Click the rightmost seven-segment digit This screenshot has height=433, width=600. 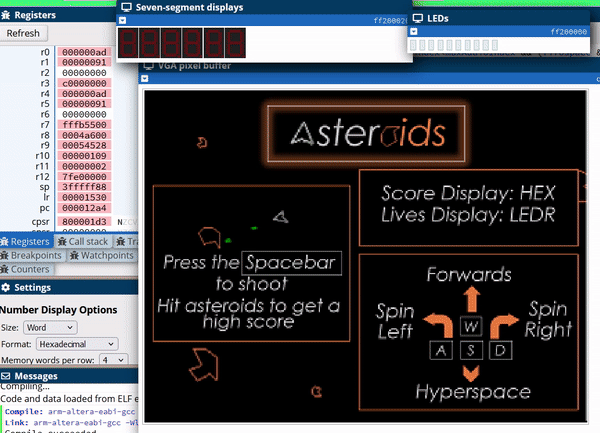tap(235, 43)
